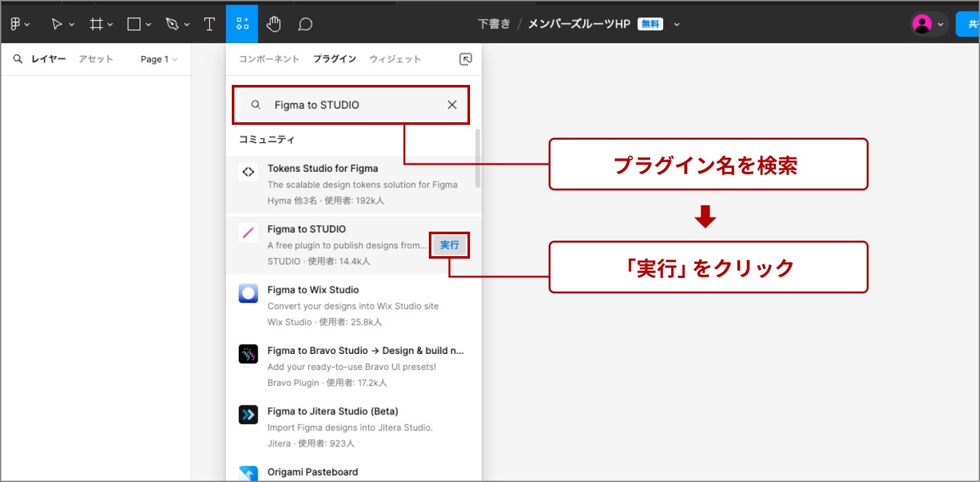This screenshot has width=980, height=482.
Task: Expand the Page 1 dropdown
Action: [x=158, y=59]
